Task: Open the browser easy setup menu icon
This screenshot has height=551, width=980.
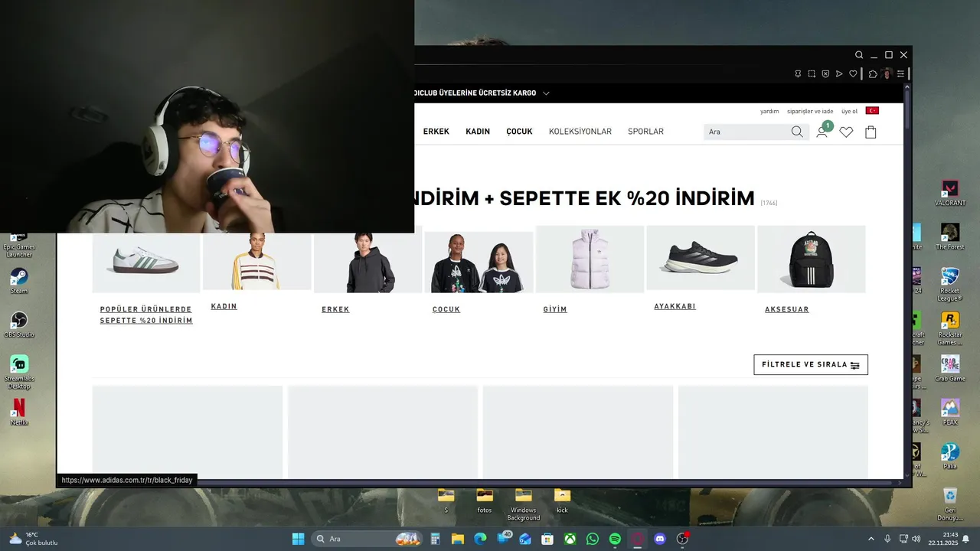Action: pos(900,74)
